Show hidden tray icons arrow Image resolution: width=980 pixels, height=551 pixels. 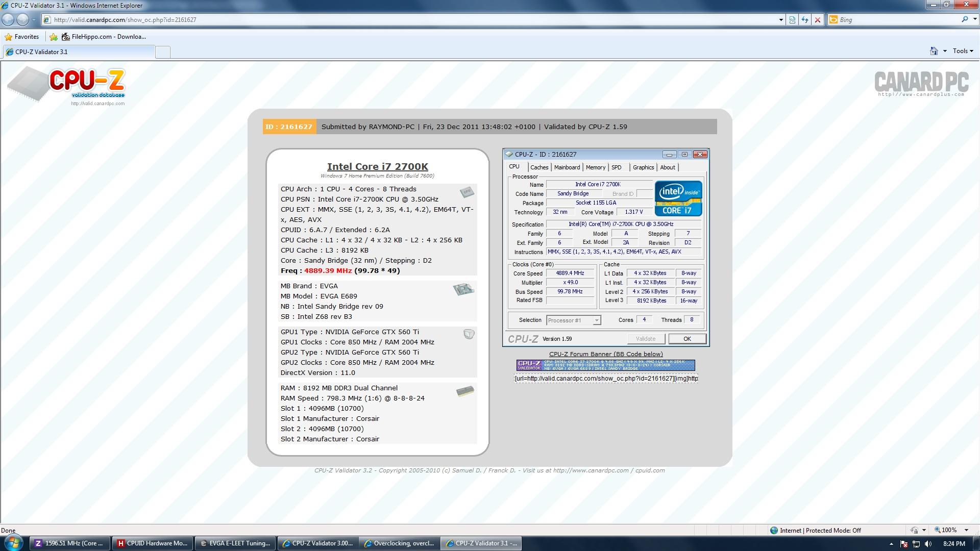coord(891,544)
